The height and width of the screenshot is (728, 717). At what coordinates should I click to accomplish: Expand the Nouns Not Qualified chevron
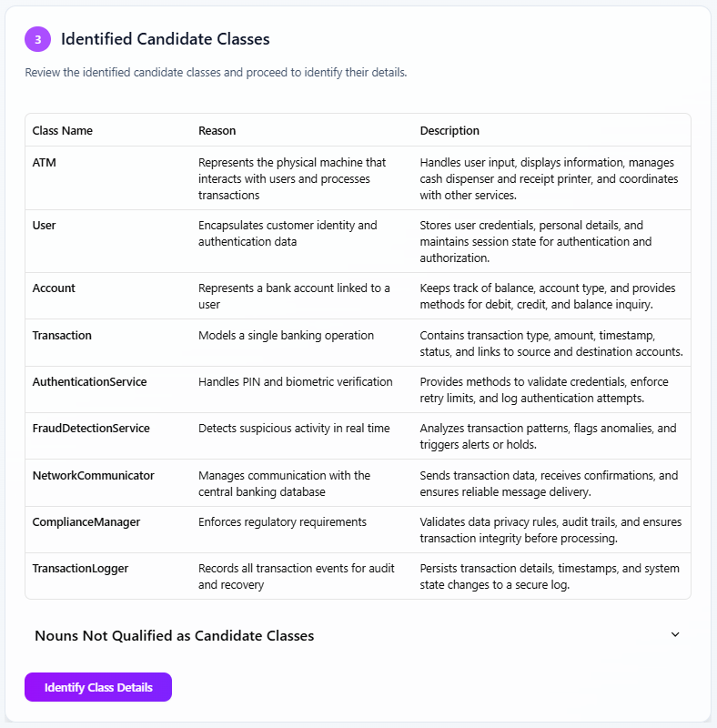(675, 635)
